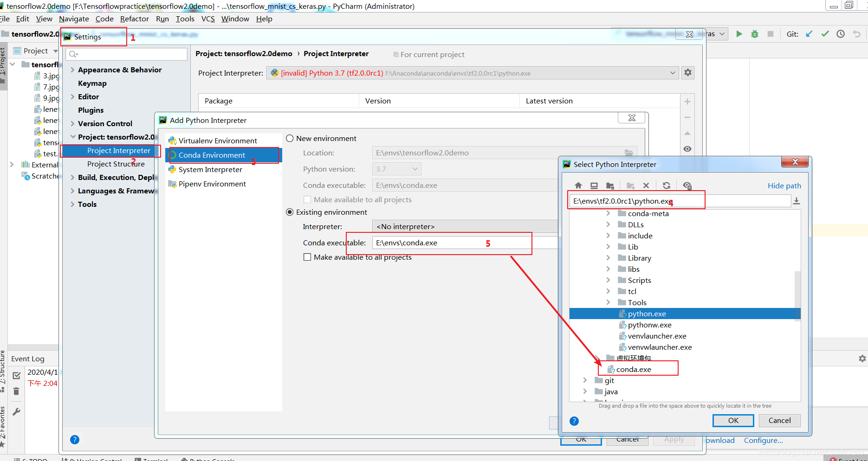Select pythonw.exe in the file tree

649,325
